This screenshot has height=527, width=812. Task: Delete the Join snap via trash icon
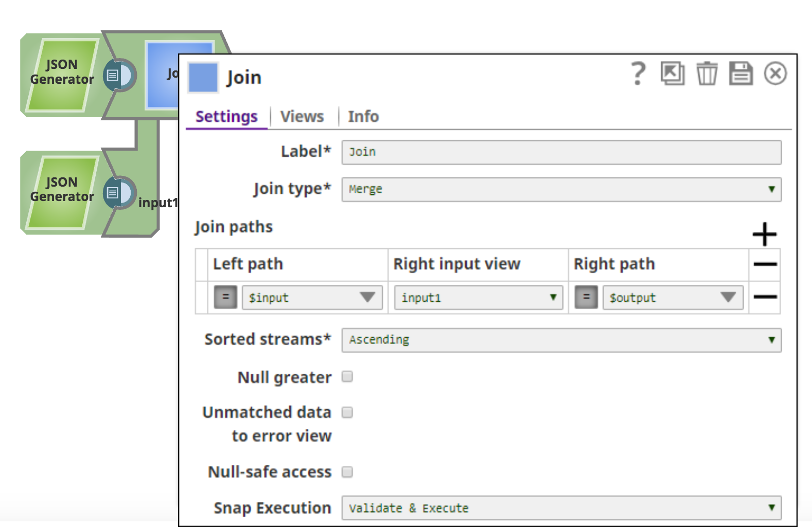pyautogui.click(x=707, y=74)
